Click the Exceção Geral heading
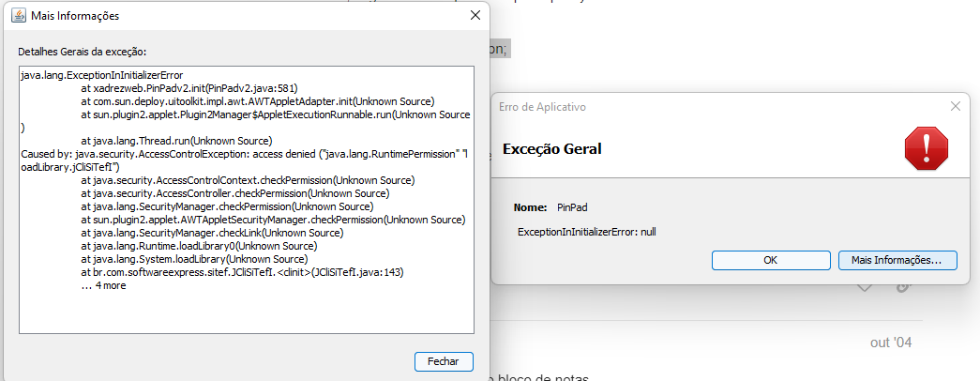This screenshot has width=980, height=381. [x=551, y=149]
